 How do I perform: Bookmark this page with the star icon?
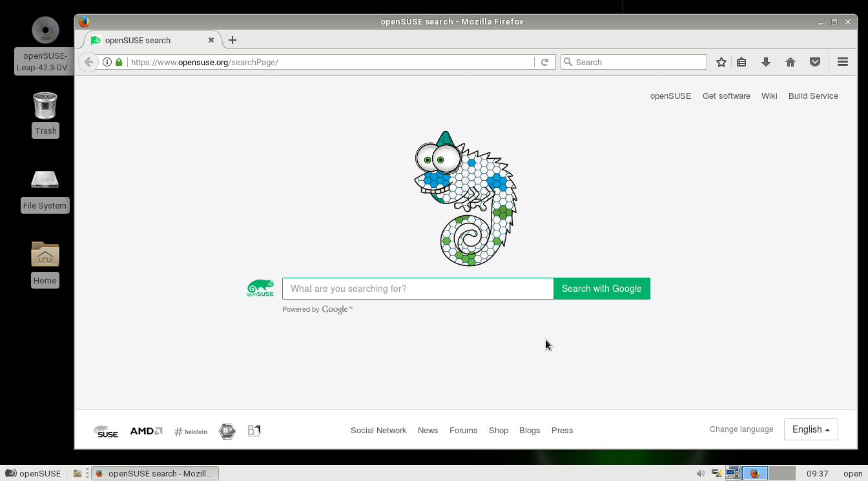tap(721, 62)
